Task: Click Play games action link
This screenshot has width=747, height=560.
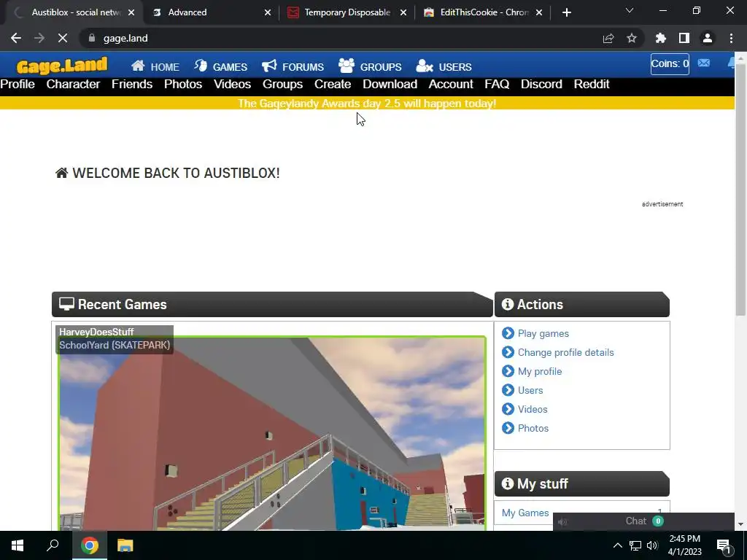Action: click(543, 333)
